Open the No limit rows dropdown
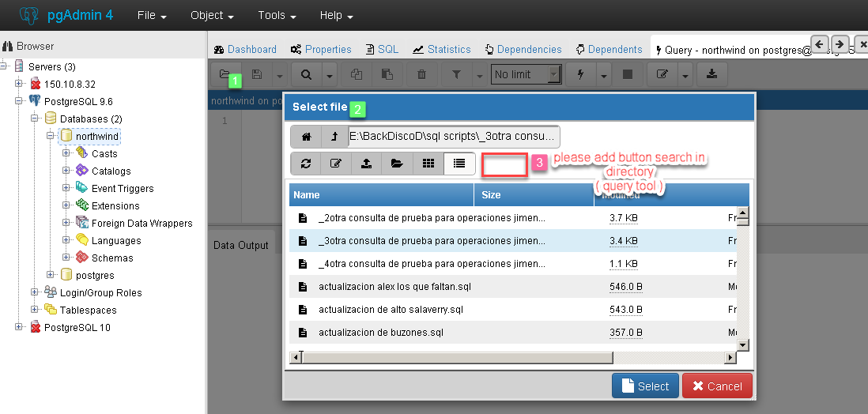The height and width of the screenshot is (414, 868). [526, 74]
